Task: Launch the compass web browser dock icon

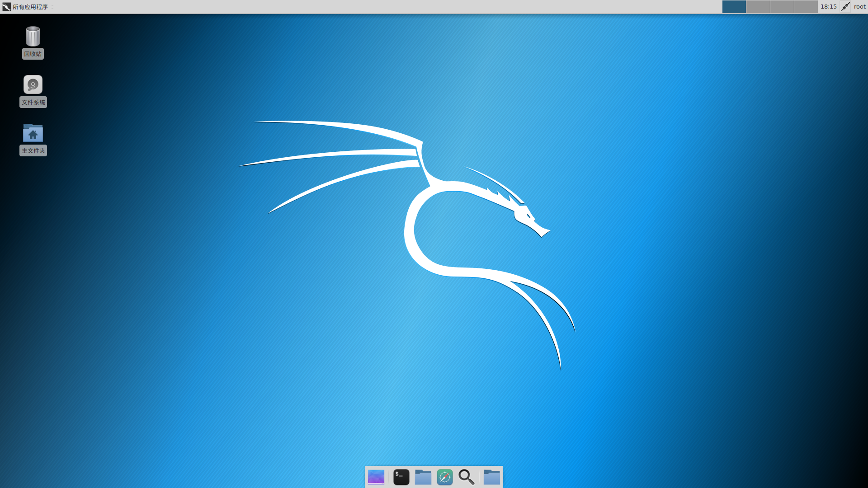Action: point(445,477)
